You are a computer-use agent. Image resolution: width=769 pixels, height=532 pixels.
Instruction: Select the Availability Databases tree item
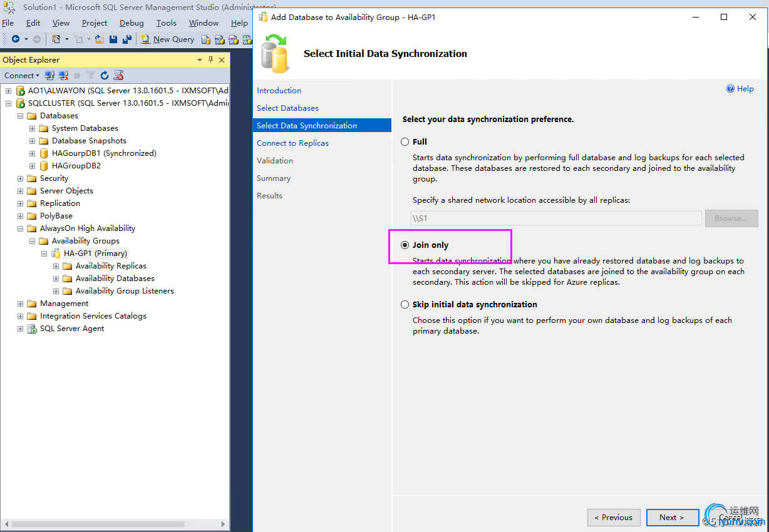[x=115, y=278]
